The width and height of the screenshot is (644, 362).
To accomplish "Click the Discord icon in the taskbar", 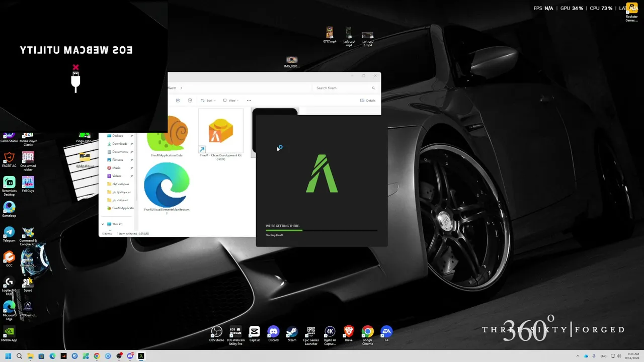I will pyautogui.click(x=130, y=356).
